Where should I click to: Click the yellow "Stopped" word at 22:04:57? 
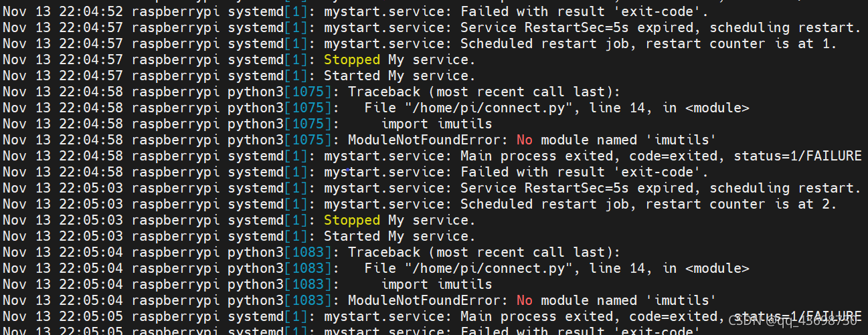click(352, 60)
